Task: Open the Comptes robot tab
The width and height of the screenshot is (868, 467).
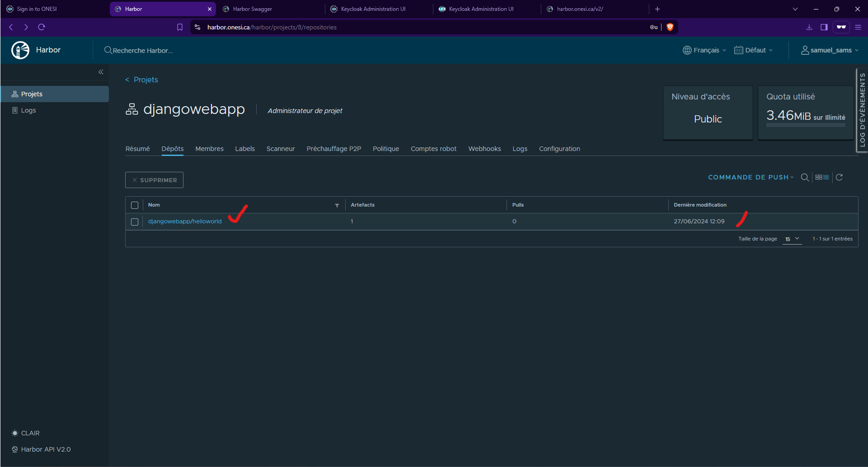Action: point(434,149)
